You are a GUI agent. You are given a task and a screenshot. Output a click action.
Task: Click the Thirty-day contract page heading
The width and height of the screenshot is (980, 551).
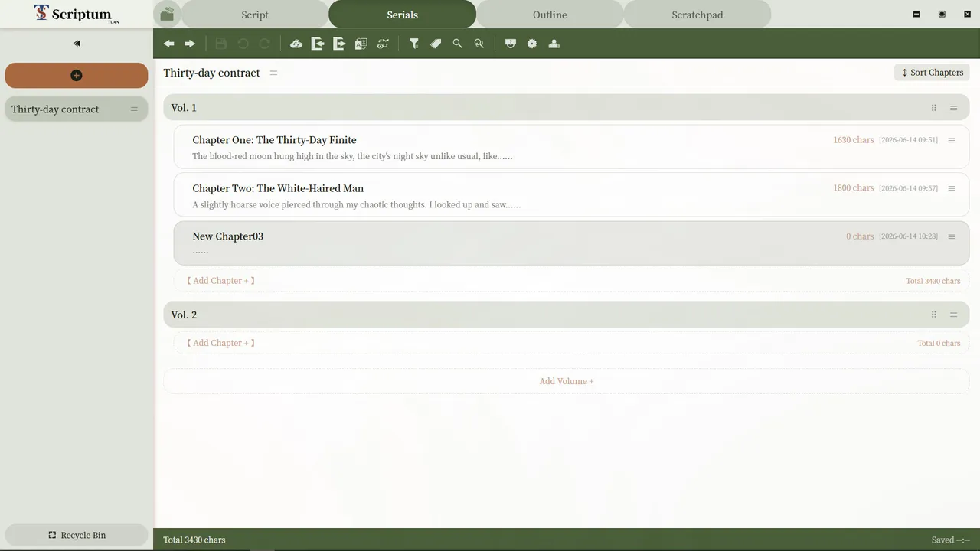click(x=211, y=73)
